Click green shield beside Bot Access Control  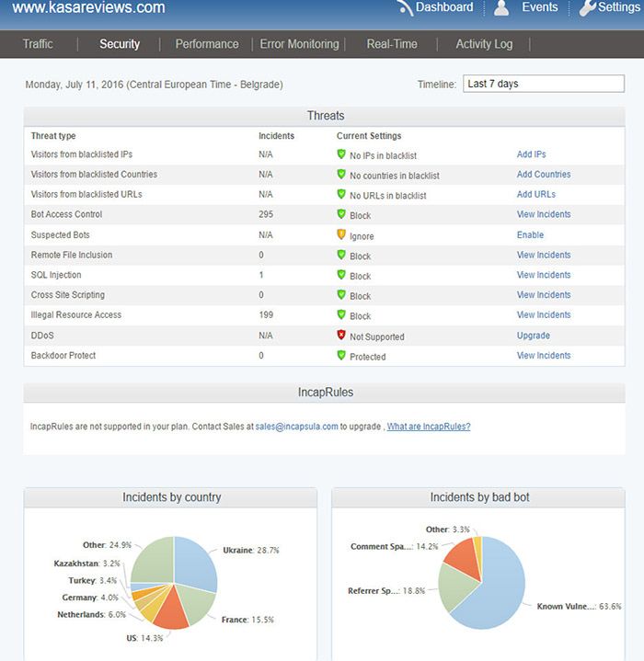(341, 214)
